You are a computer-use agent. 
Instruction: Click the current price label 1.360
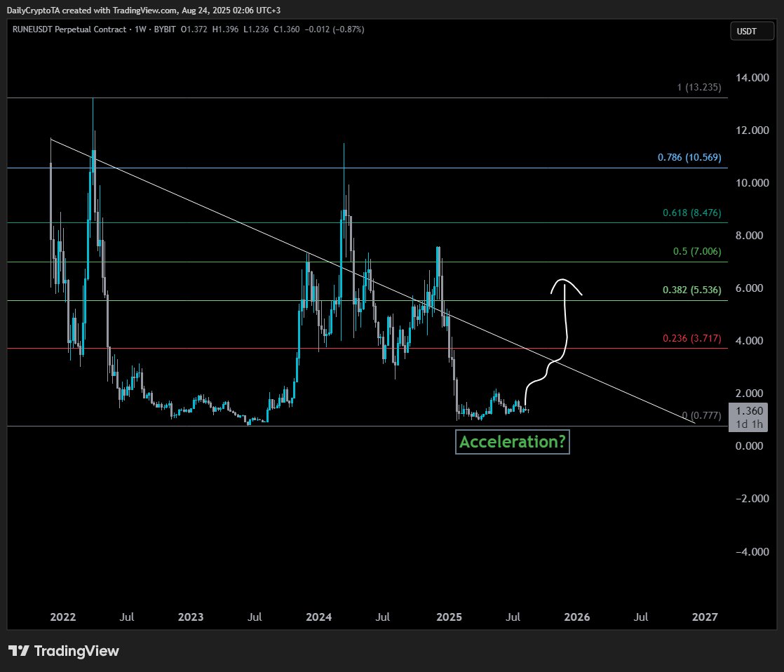[750, 411]
